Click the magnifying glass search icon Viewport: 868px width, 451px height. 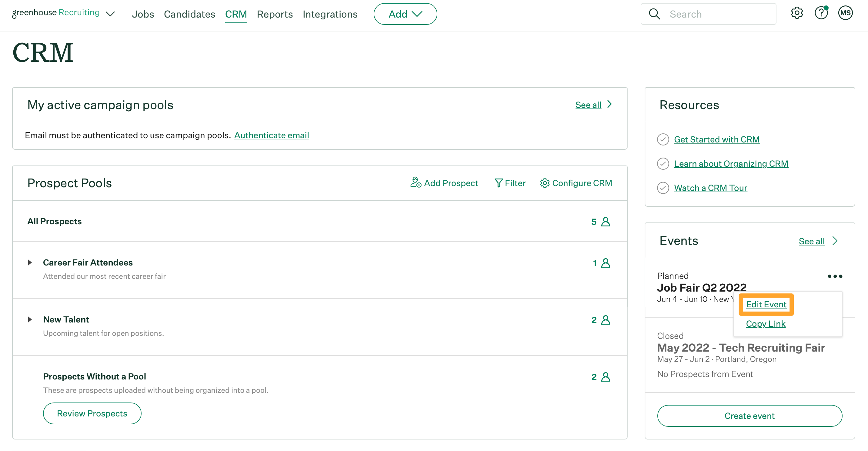(x=654, y=14)
